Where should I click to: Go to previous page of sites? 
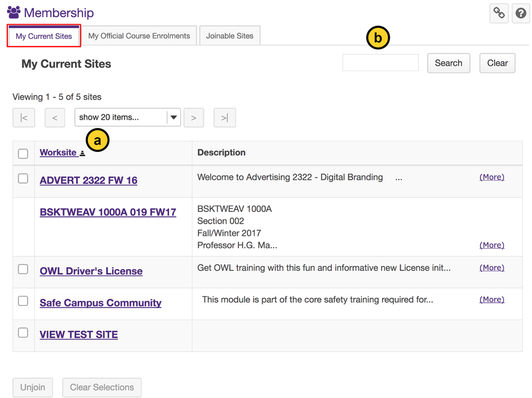click(55, 118)
